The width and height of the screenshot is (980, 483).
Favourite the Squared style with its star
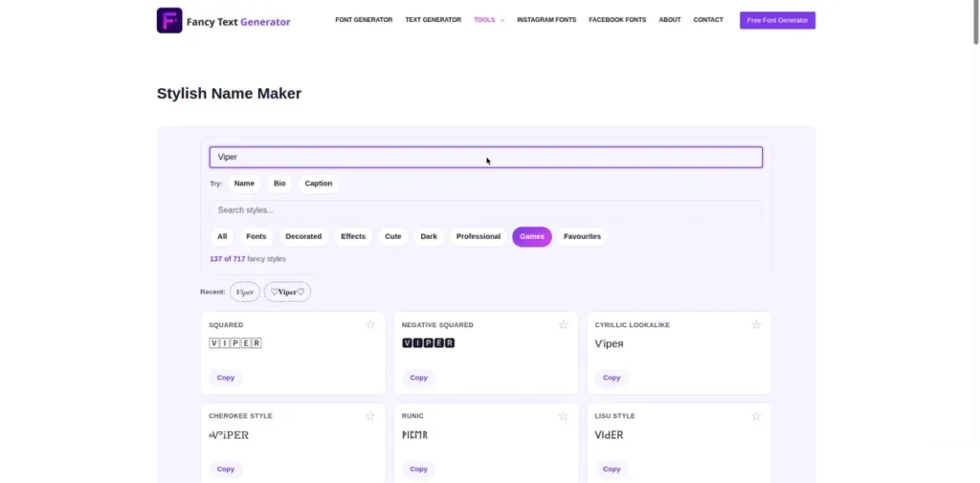point(370,325)
